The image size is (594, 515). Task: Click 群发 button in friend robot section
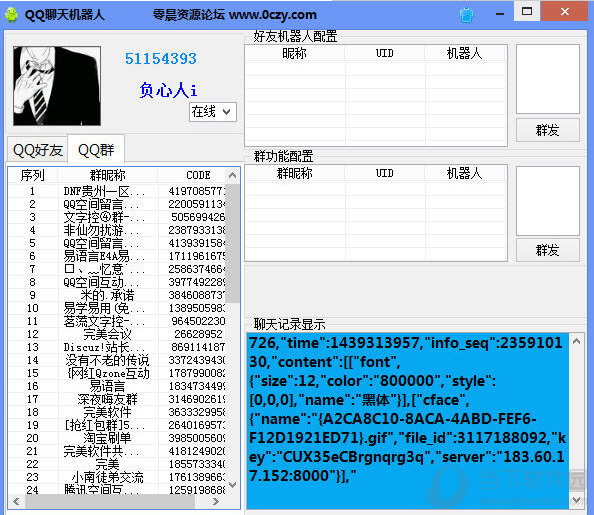point(548,130)
